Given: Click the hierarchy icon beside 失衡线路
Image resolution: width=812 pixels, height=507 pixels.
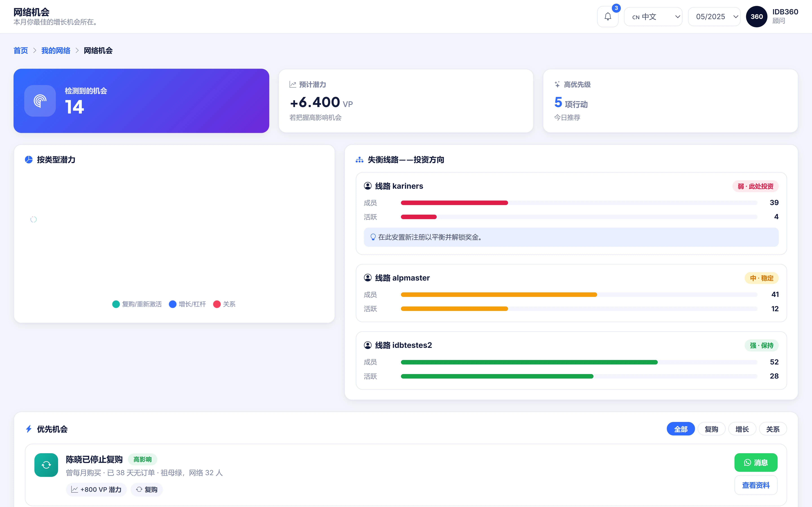Looking at the screenshot, I should 359,160.
